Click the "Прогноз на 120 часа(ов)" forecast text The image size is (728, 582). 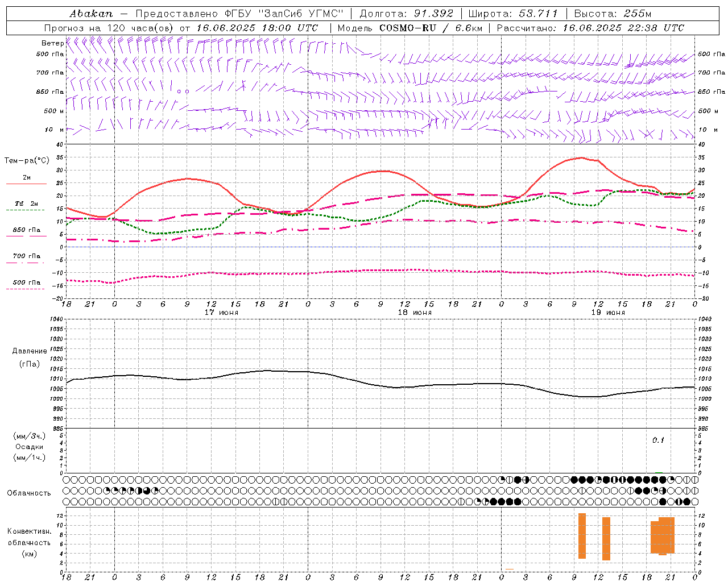click(110, 28)
